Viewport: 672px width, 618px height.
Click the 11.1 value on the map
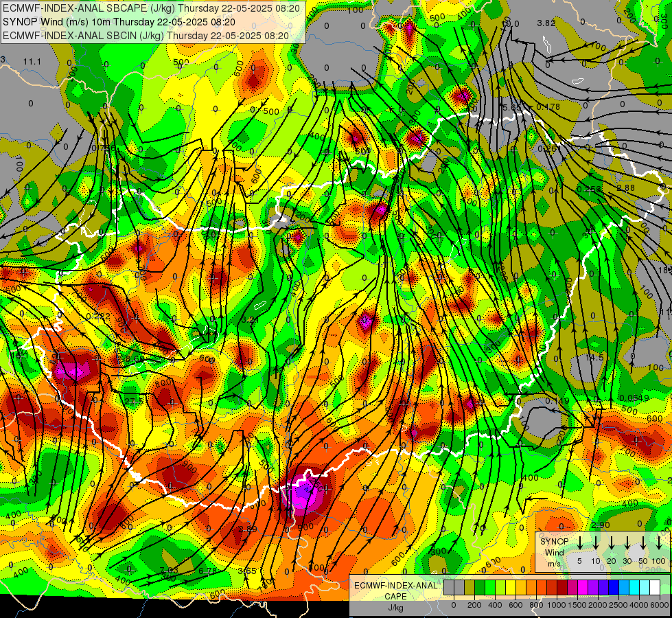pos(32,62)
